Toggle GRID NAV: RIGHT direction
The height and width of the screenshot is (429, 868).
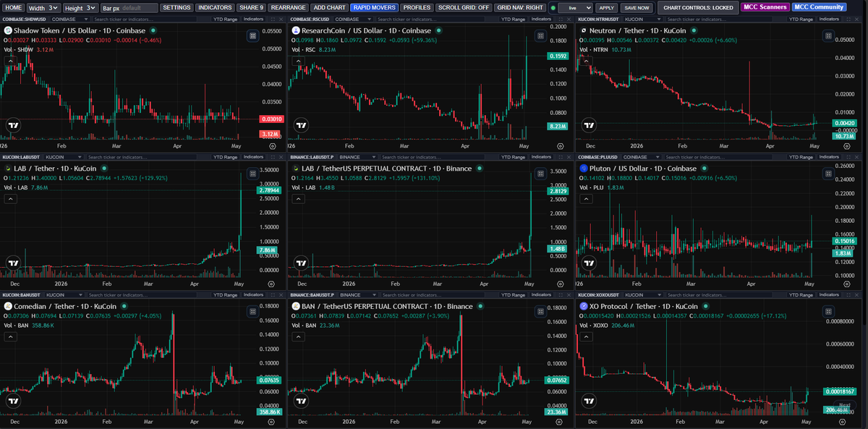coord(520,7)
